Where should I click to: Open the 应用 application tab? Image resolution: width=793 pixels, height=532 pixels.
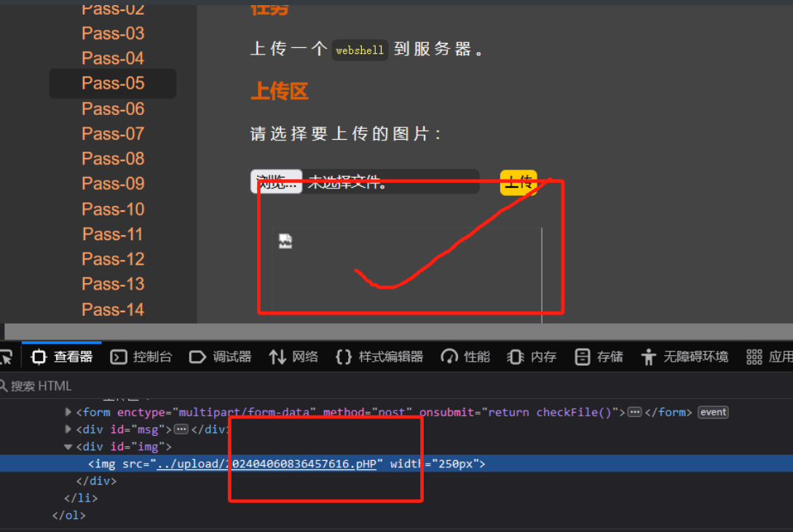[x=769, y=357]
